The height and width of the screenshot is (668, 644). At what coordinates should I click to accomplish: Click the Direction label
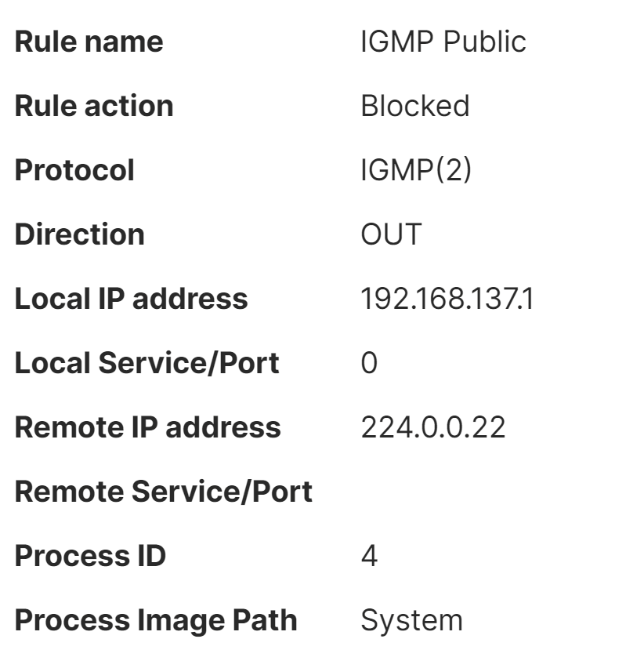pos(80,234)
